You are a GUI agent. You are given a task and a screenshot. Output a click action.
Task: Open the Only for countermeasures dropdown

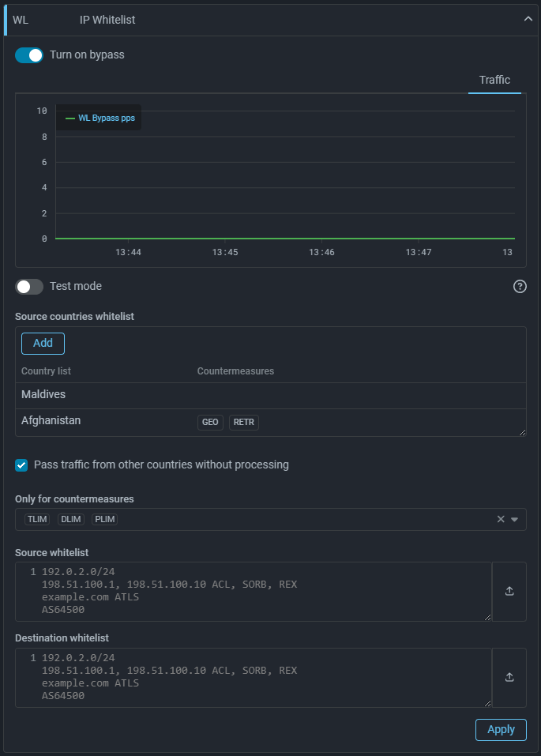click(514, 519)
